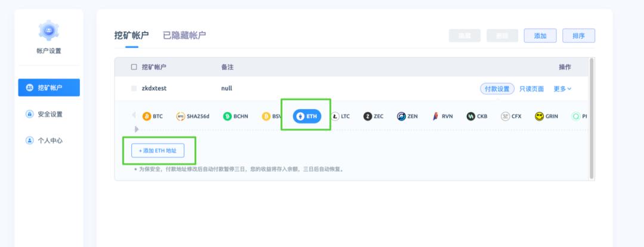Tick the select-all checkbox in table header
The image size is (644, 247).
[134, 67]
